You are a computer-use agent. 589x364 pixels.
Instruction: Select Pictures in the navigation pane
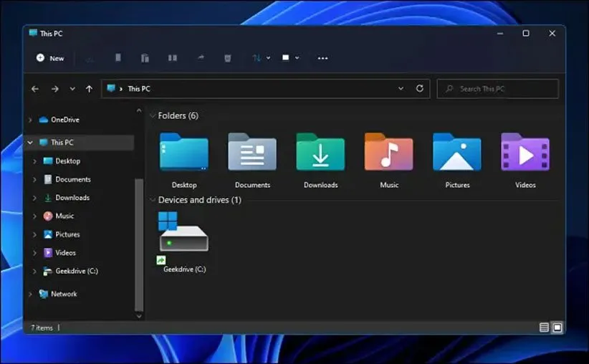click(x=67, y=234)
